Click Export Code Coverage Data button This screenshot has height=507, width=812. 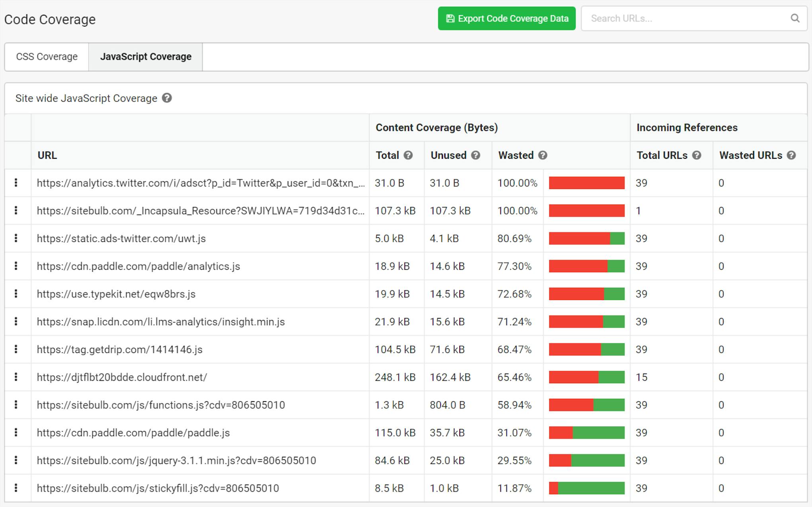pos(506,18)
